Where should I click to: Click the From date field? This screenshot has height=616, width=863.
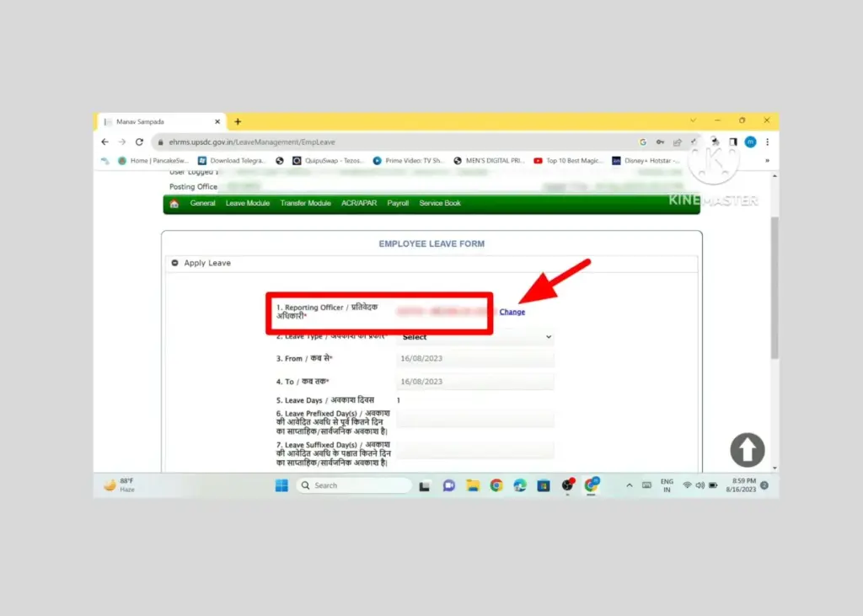click(x=475, y=358)
